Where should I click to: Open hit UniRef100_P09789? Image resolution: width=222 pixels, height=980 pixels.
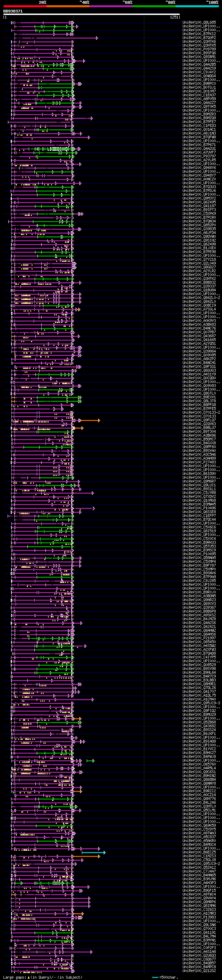199,49
